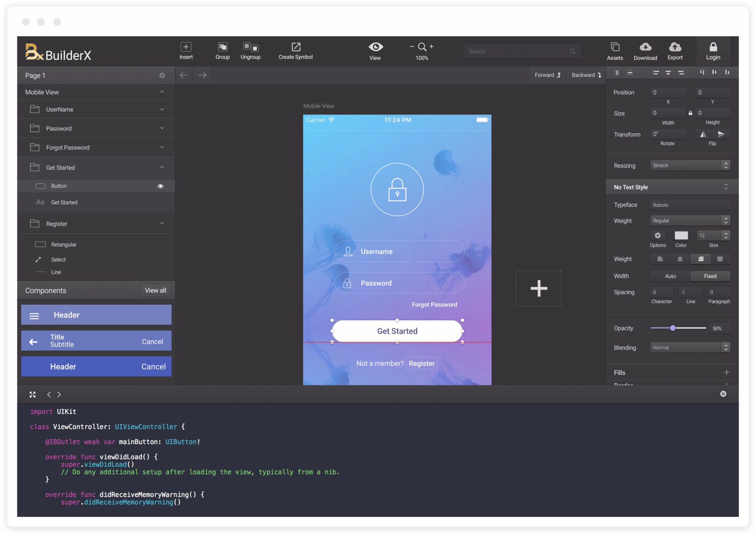Bring layer Forward
Viewport: 756px width, 535px height.
coord(548,75)
